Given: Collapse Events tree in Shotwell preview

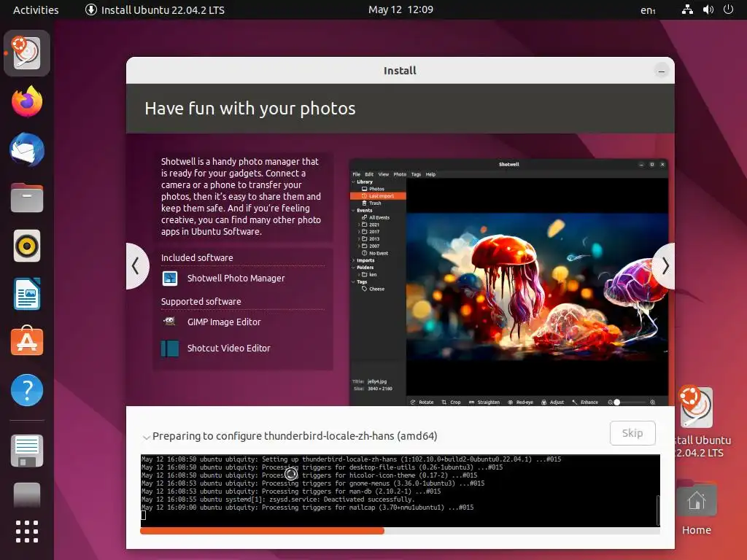Looking at the screenshot, I should pyautogui.click(x=354, y=211).
